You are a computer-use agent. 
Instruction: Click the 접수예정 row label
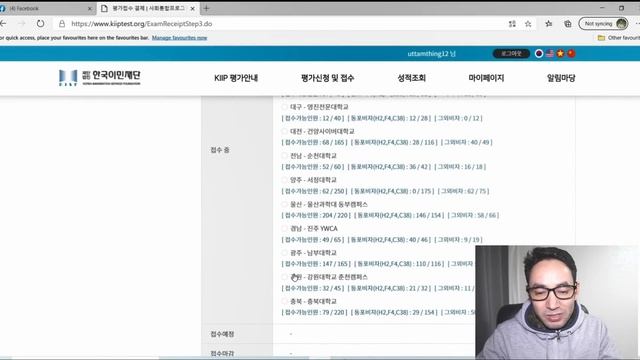click(222, 334)
